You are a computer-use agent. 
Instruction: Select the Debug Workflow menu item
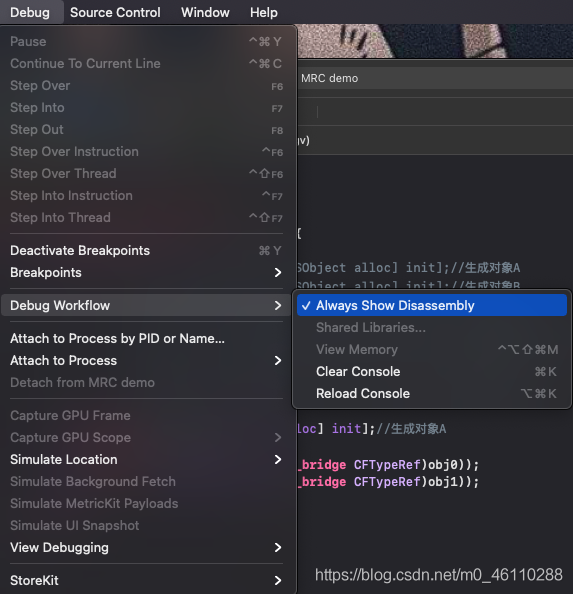tap(146, 306)
